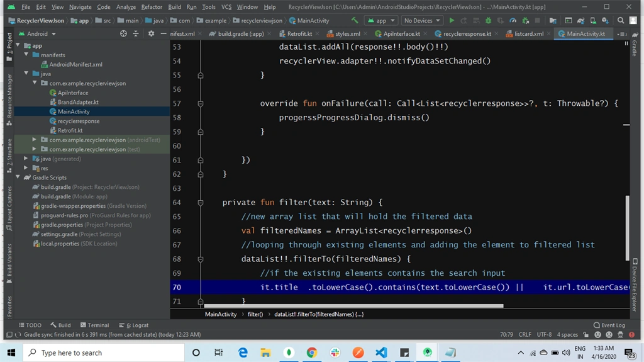Click the horizontal editor scrollbar

click(353, 305)
